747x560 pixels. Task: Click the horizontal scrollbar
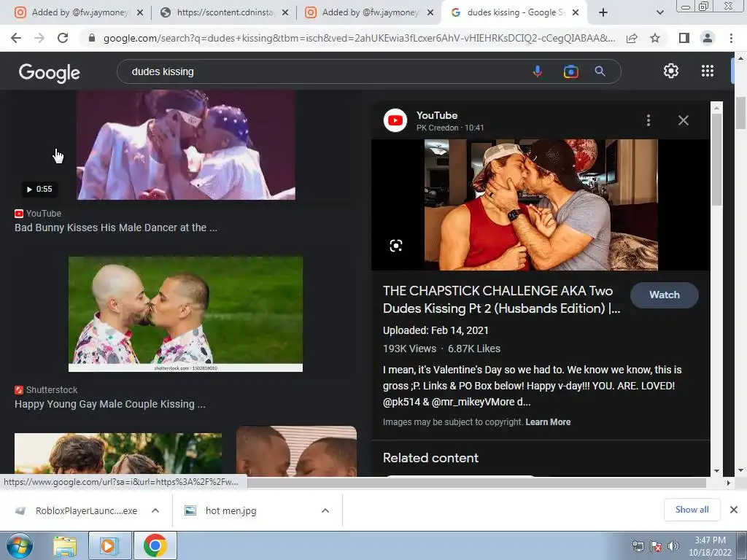476,483
